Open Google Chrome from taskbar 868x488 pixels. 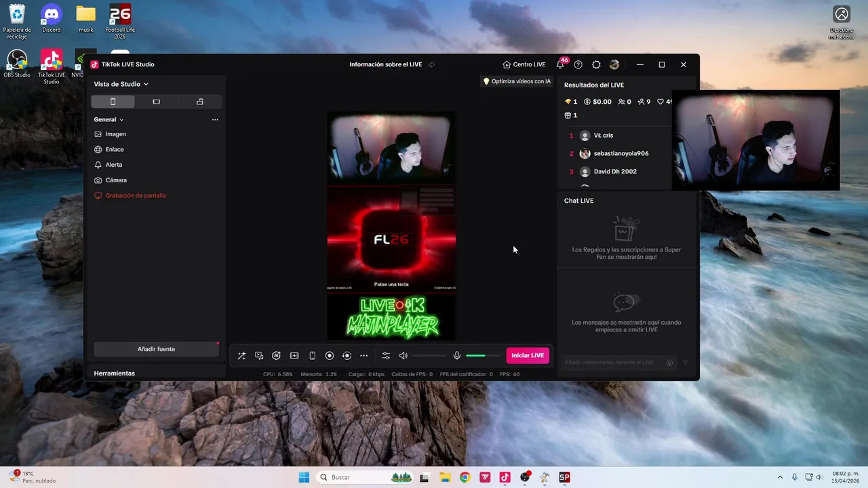click(x=465, y=477)
